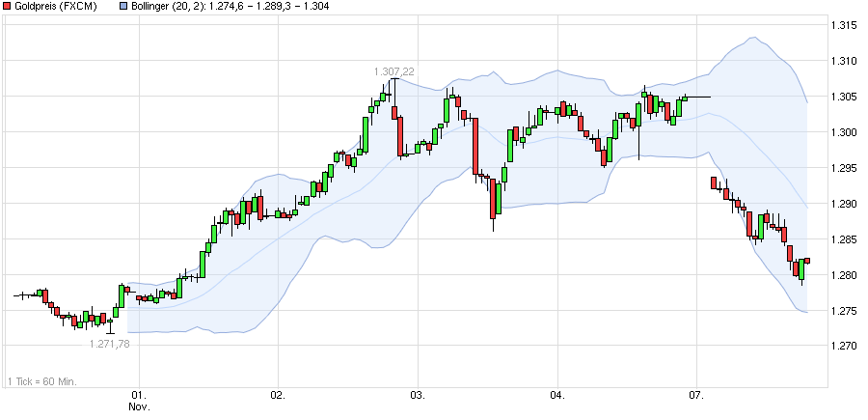Click the 1 Tick = 60 Min. label
868x420 pixels.
click(41, 379)
